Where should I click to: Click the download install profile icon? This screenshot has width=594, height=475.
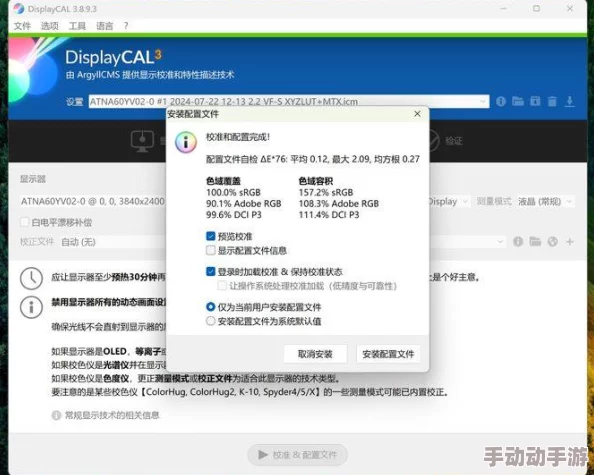click(569, 101)
